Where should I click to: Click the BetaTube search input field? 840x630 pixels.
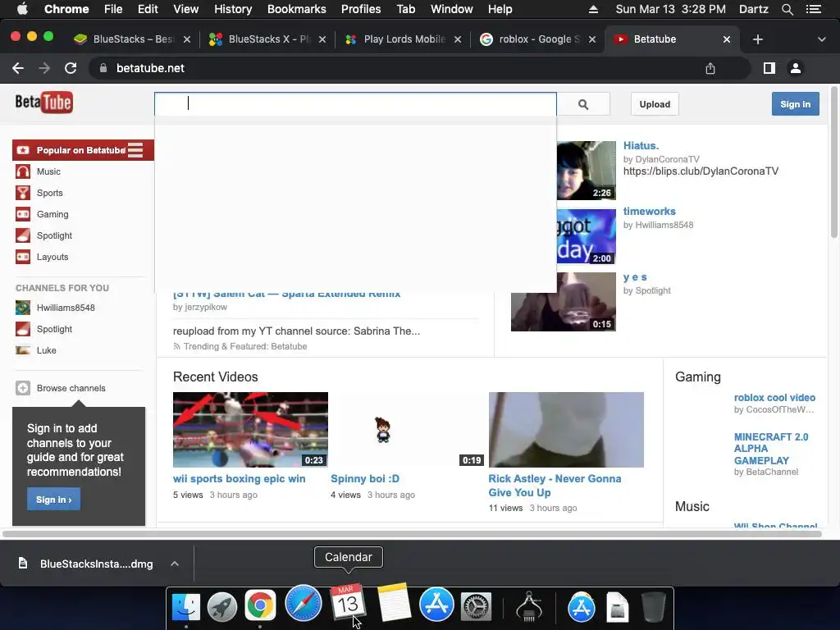point(355,104)
